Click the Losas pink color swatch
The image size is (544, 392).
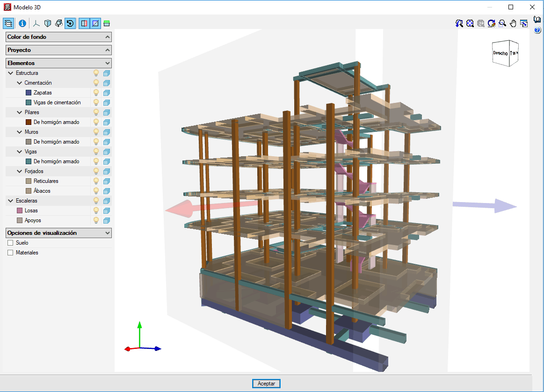tap(20, 211)
